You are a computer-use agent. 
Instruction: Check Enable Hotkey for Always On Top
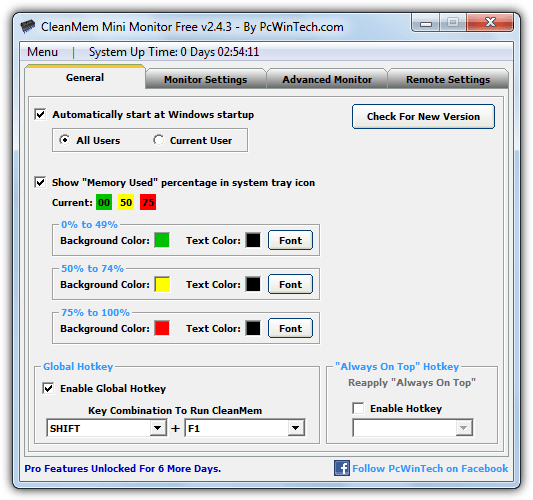[358, 408]
